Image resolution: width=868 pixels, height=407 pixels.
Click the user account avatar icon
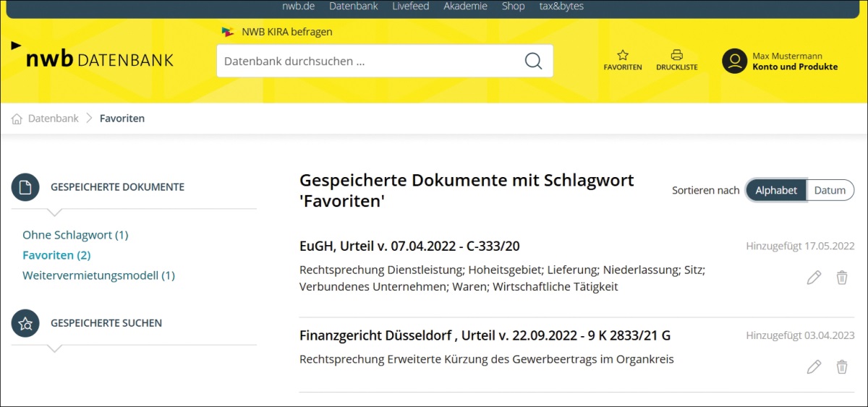click(x=734, y=61)
